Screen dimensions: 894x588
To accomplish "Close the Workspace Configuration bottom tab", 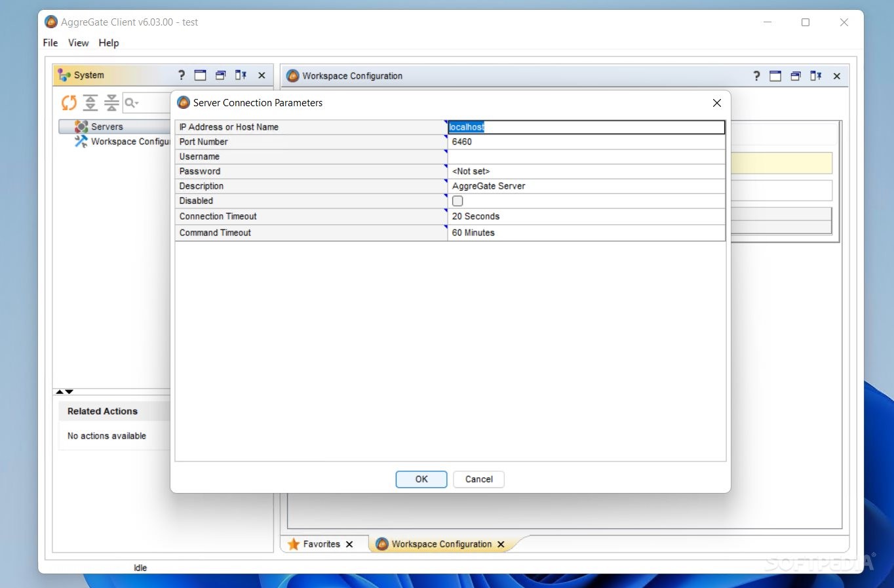I will (x=501, y=544).
